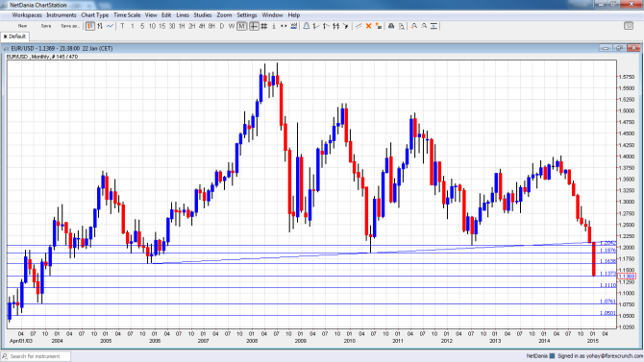Open the Studies menu

(203, 15)
